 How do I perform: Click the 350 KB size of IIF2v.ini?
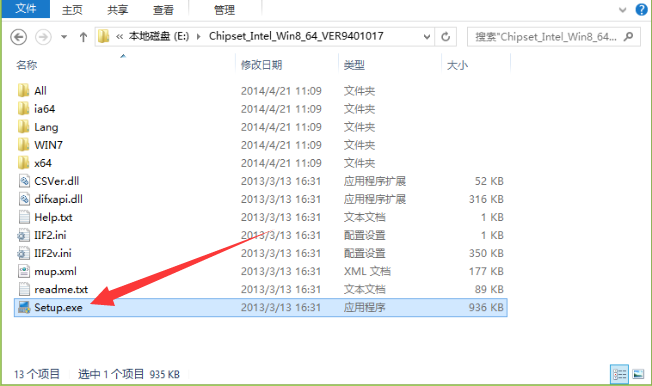pos(486,253)
